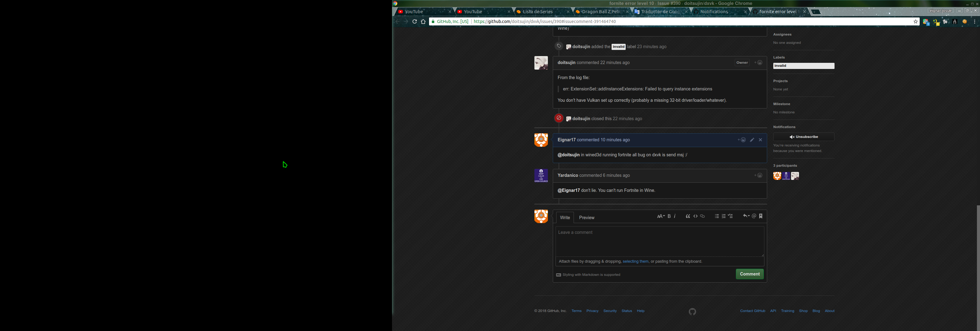Click in the Leave a comment box

click(x=660, y=242)
